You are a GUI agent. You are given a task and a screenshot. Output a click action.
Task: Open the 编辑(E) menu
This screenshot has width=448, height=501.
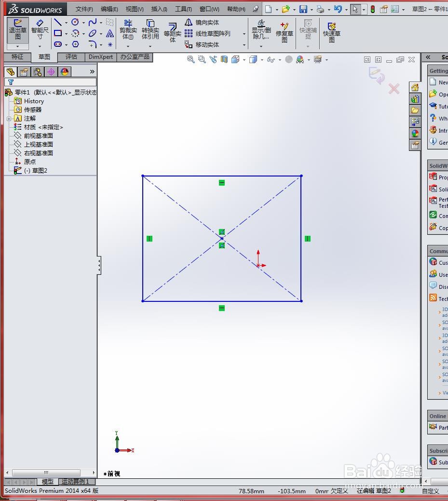(x=109, y=9)
